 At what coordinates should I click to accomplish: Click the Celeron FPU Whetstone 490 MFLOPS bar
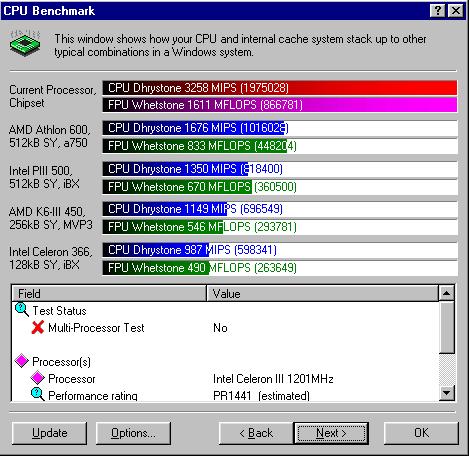280,268
